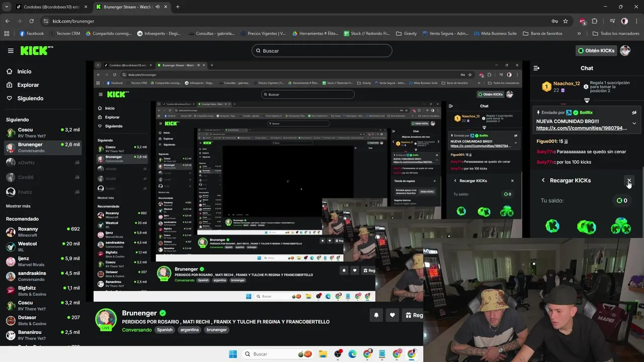
Task: Select the triple KICK coin pack
Action: tap(621, 226)
